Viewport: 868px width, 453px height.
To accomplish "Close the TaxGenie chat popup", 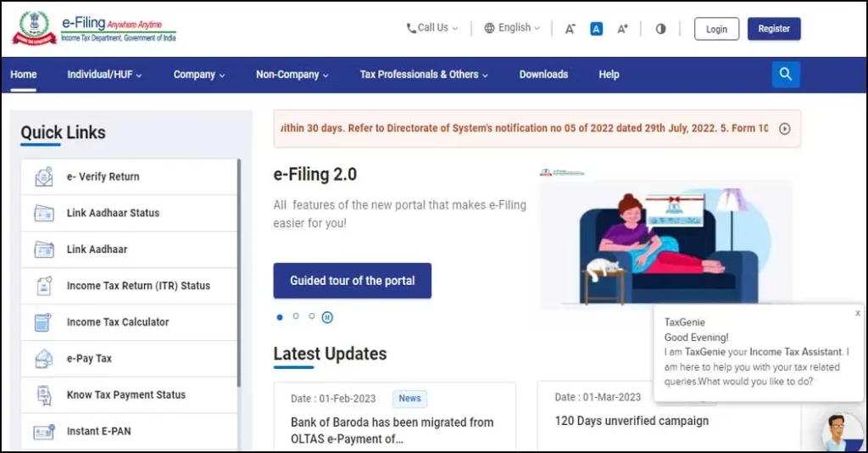I will [857, 313].
